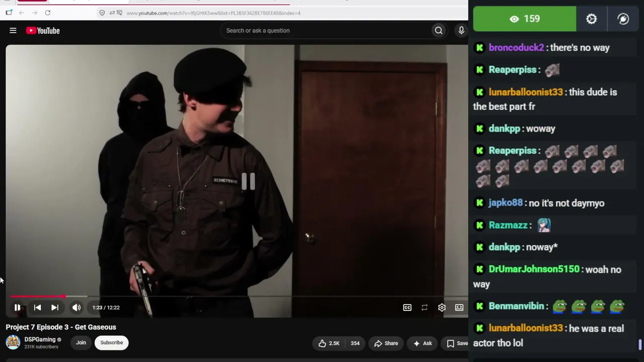Image resolution: width=644 pixels, height=362 pixels.
Task: Click the Kick badge beside Benmanvibin
Action: pos(479,306)
